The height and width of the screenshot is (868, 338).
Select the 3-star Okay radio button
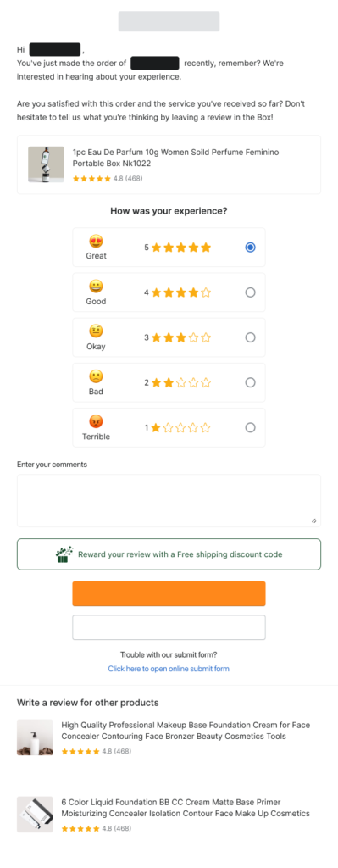coord(250,337)
